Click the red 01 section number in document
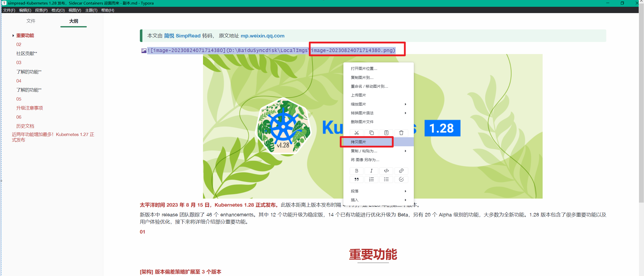 click(142, 232)
